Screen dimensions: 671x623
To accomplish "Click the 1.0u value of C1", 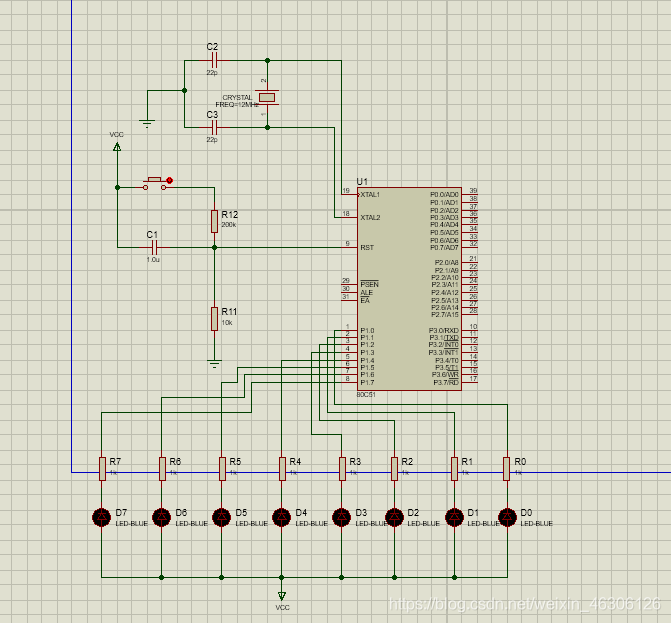I will [x=153, y=260].
